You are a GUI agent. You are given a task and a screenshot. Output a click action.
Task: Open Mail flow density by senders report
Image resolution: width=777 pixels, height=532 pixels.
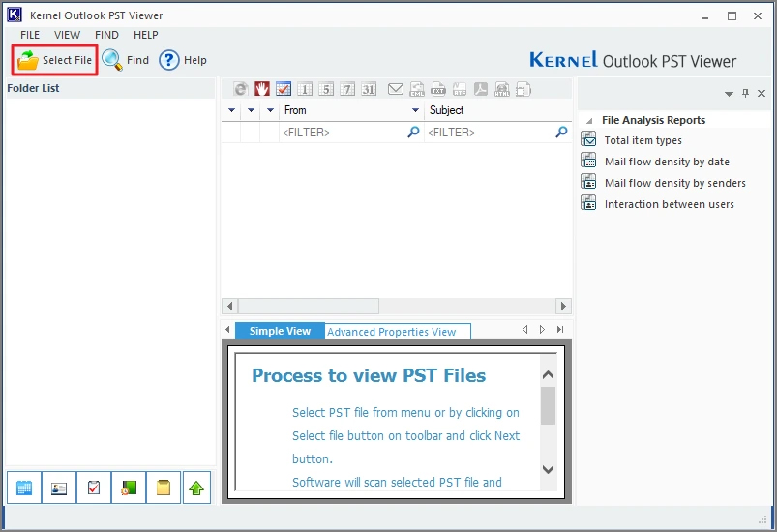pos(674,183)
